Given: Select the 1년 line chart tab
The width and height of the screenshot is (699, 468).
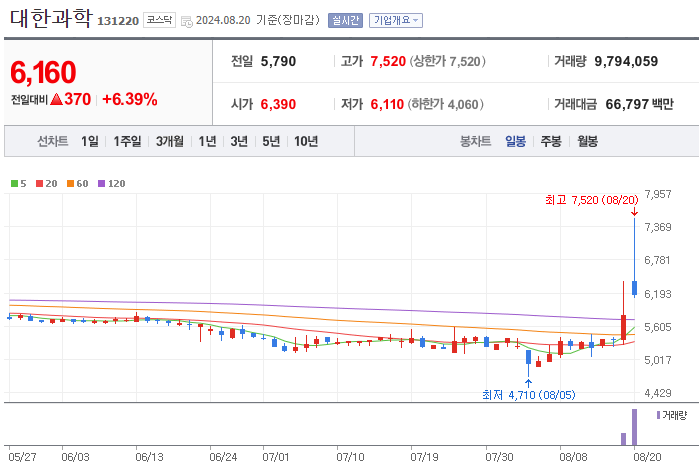Looking at the screenshot, I should point(207,141).
